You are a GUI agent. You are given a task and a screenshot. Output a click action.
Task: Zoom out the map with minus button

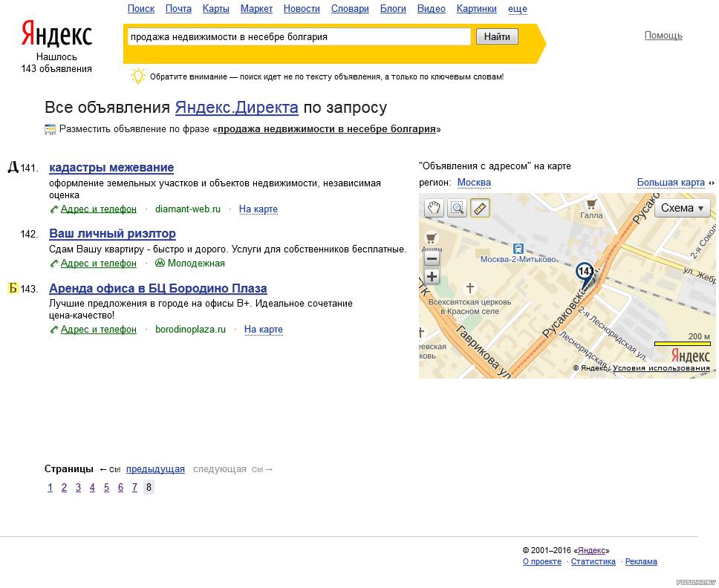[x=432, y=259]
